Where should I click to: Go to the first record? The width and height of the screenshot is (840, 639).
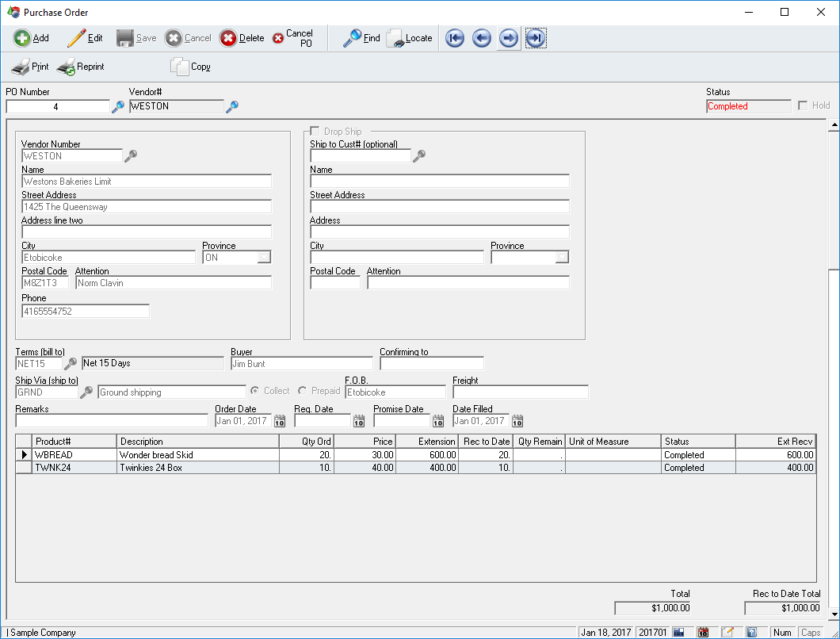click(455, 38)
